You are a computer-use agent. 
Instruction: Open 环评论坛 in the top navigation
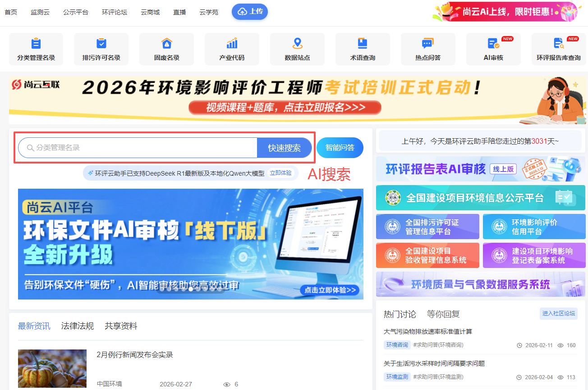click(115, 12)
